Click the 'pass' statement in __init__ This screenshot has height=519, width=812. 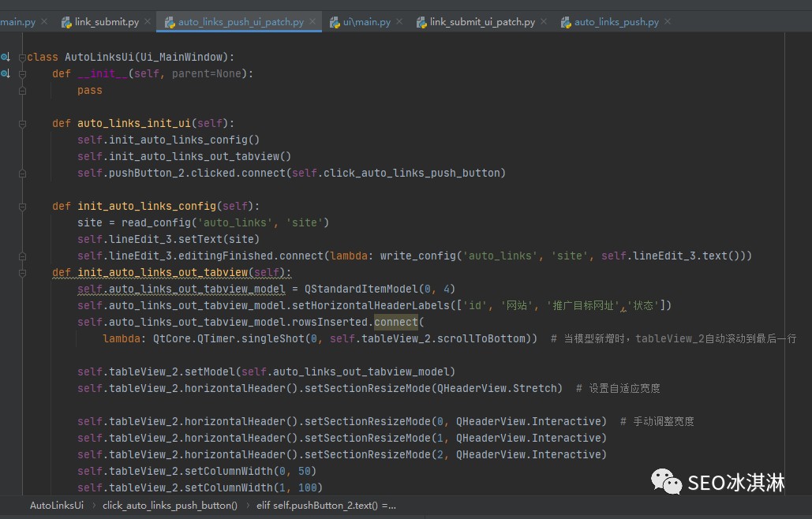pyautogui.click(x=90, y=90)
